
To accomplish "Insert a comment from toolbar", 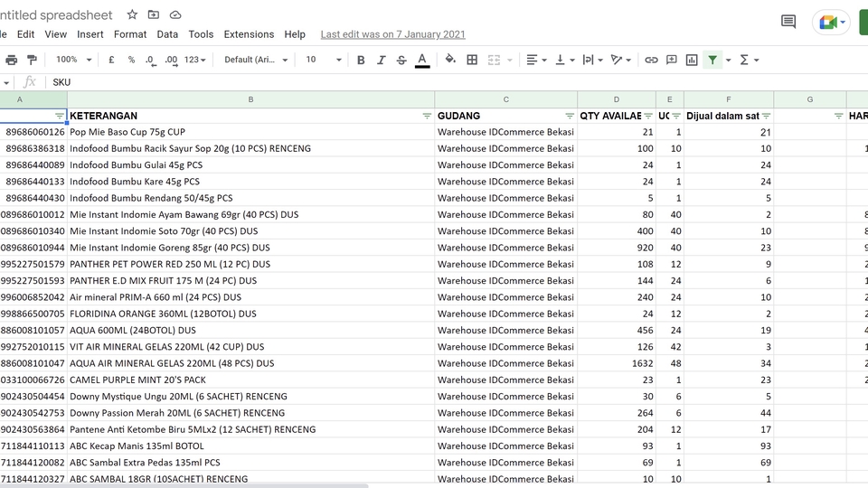I will (672, 60).
